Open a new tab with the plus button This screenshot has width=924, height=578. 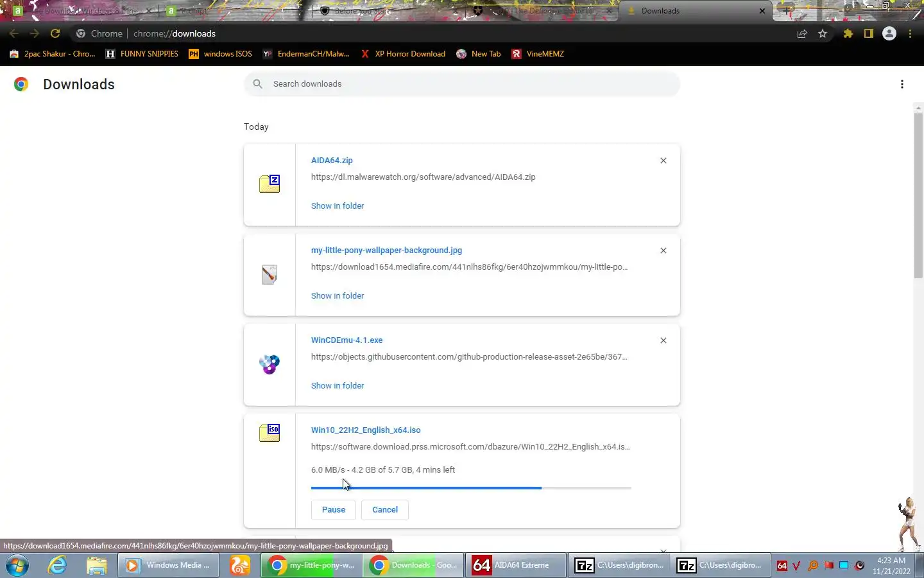(787, 11)
